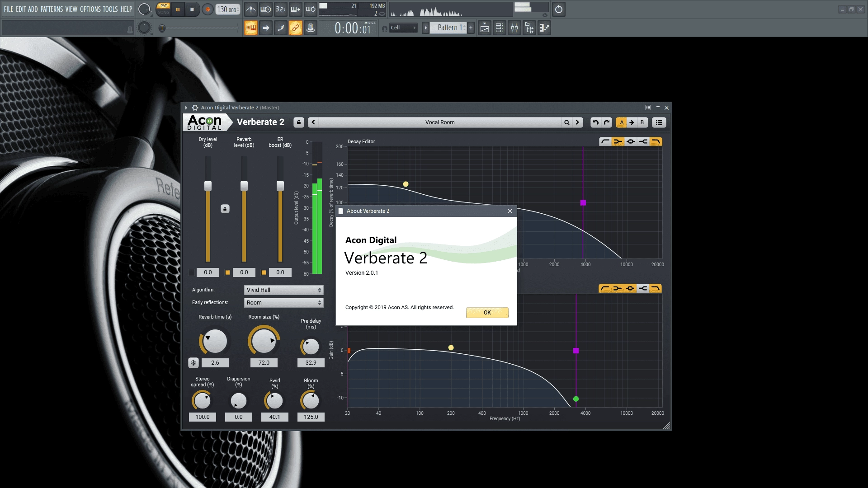Screen dimensions: 868x488
Task: Open the Vocal Room preset selector
Action: [x=440, y=122]
